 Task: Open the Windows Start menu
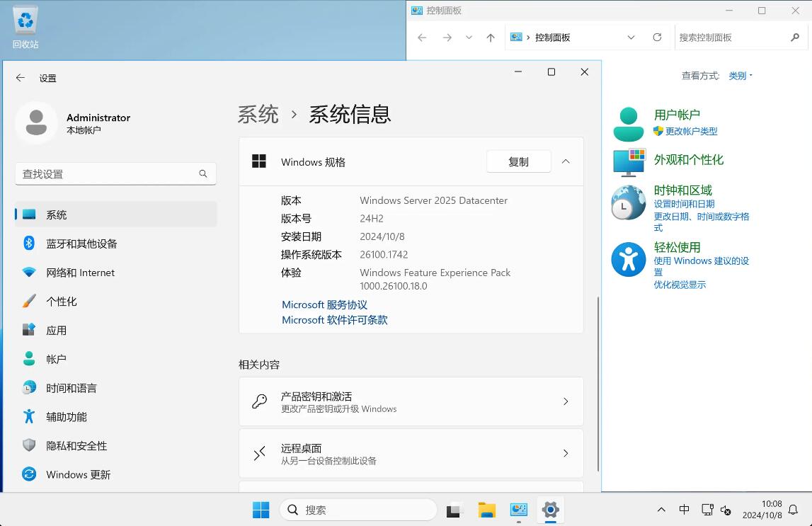[x=261, y=510]
